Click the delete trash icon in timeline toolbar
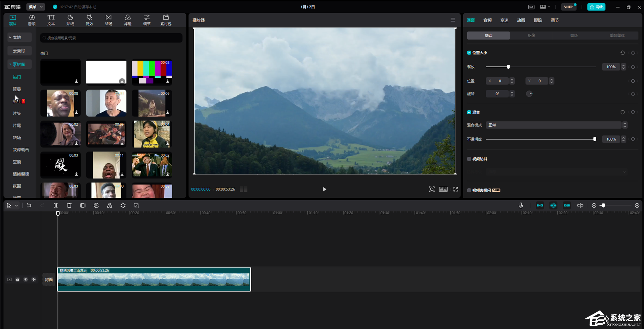The image size is (644, 329). (x=69, y=206)
